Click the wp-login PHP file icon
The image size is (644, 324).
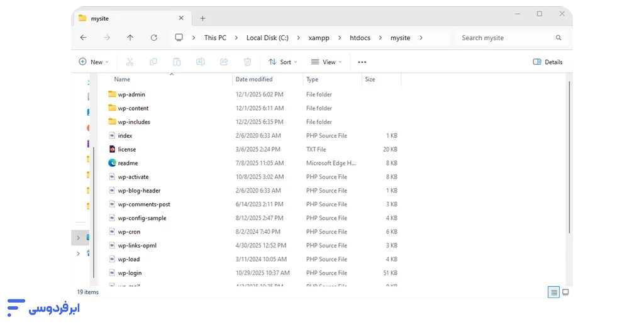click(112, 272)
